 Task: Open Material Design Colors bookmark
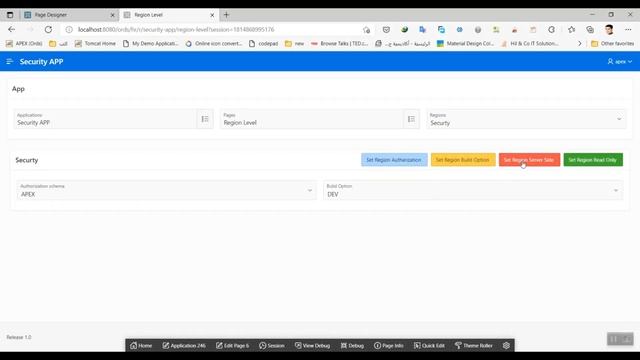click(x=465, y=43)
